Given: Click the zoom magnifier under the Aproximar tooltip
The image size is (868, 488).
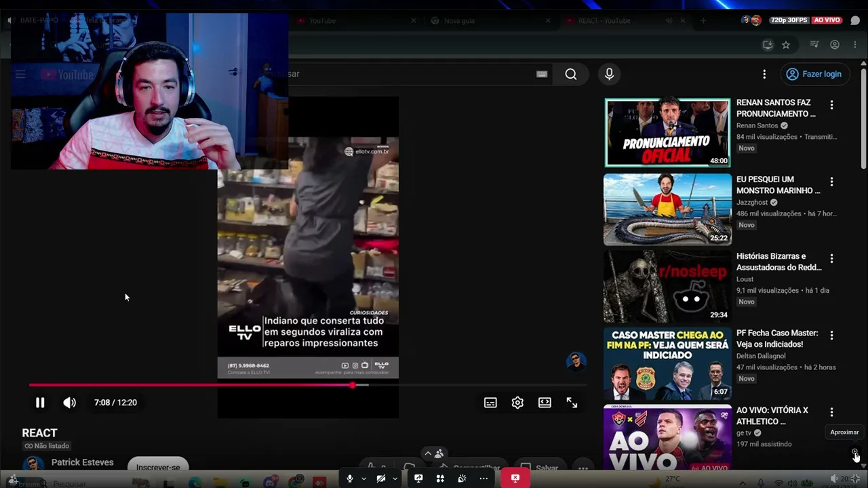Looking at the screenshot, I should [x=855, y=452].
